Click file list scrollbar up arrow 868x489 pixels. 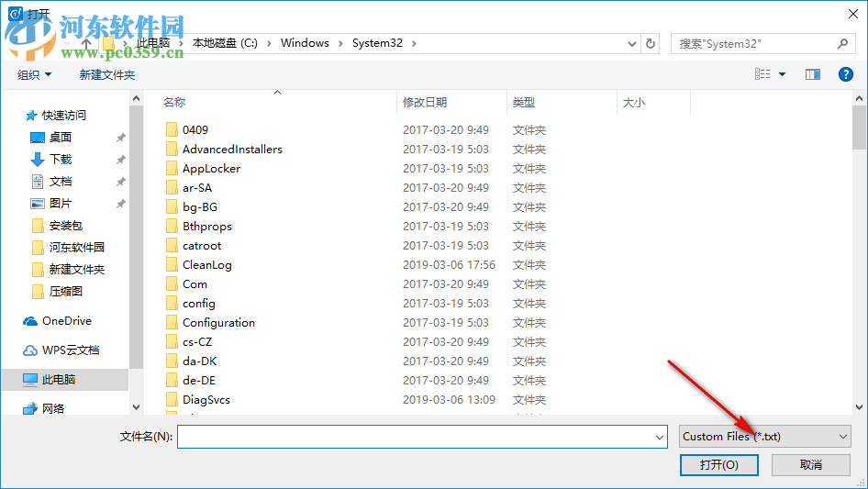point(859,98)
